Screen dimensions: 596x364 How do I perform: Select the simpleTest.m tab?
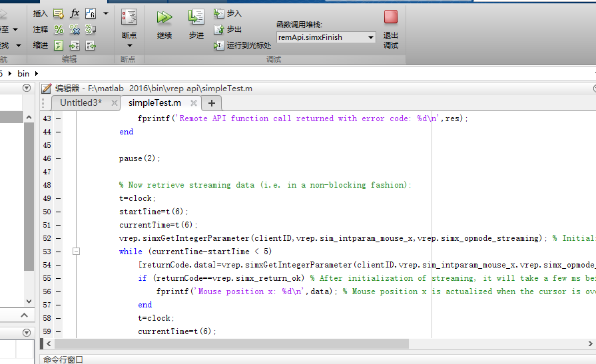(154, 103)
